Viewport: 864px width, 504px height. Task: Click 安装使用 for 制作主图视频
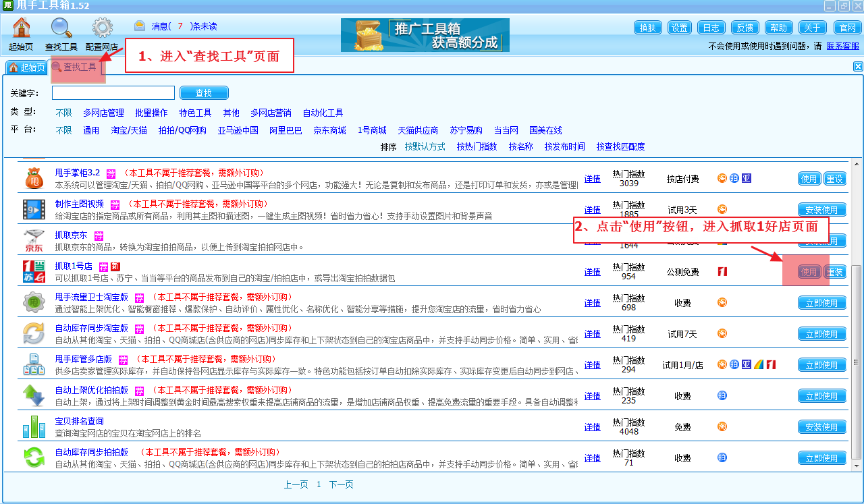(822, 210)
